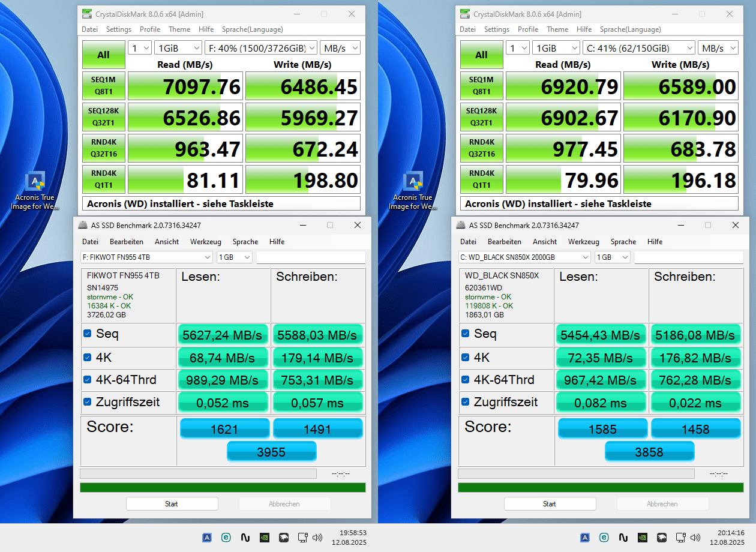This screenshot has height=552, width=756.
Task: Open drive dropdown showing F: 40% (1500/3726GiB)
Action: 260,48
